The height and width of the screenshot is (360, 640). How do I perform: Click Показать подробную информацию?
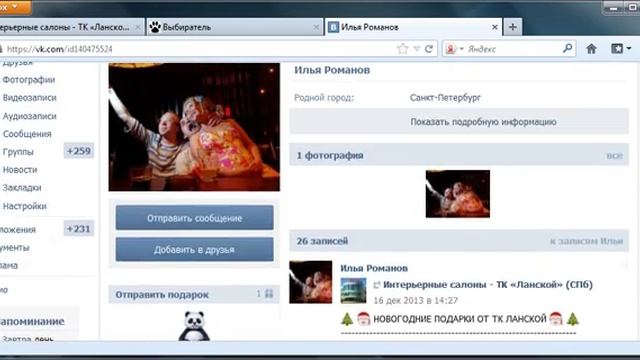coord(459,122)
